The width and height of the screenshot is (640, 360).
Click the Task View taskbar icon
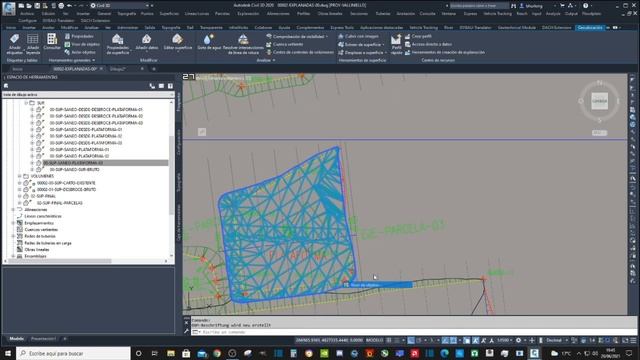tap(155, 353)
